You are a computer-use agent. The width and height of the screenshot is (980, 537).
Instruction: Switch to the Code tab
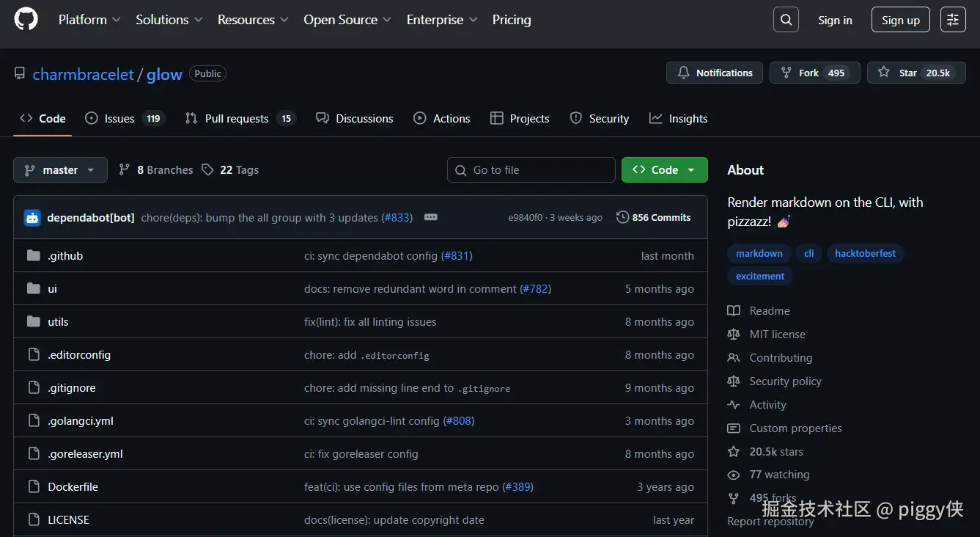pyautogui.click(x=43, y=119)
